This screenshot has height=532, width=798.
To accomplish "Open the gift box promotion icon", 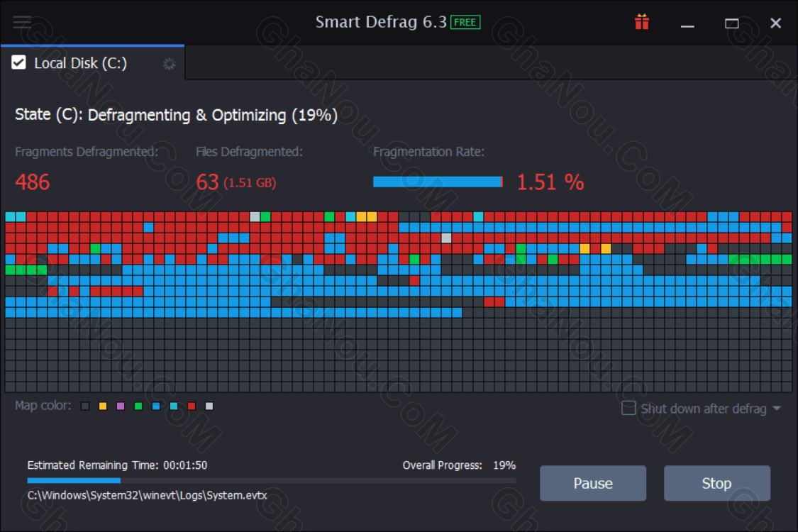I will (x=642, y=22).
